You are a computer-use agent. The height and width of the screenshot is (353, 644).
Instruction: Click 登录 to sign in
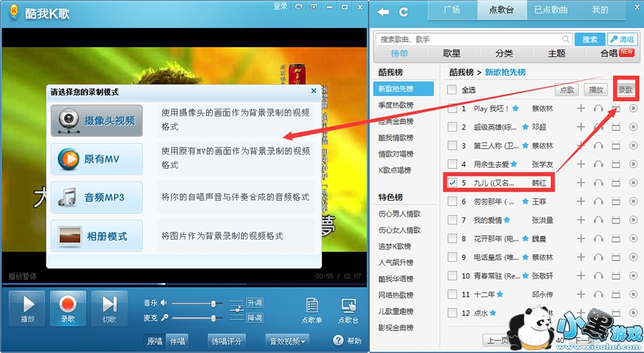tap(280, 6)
